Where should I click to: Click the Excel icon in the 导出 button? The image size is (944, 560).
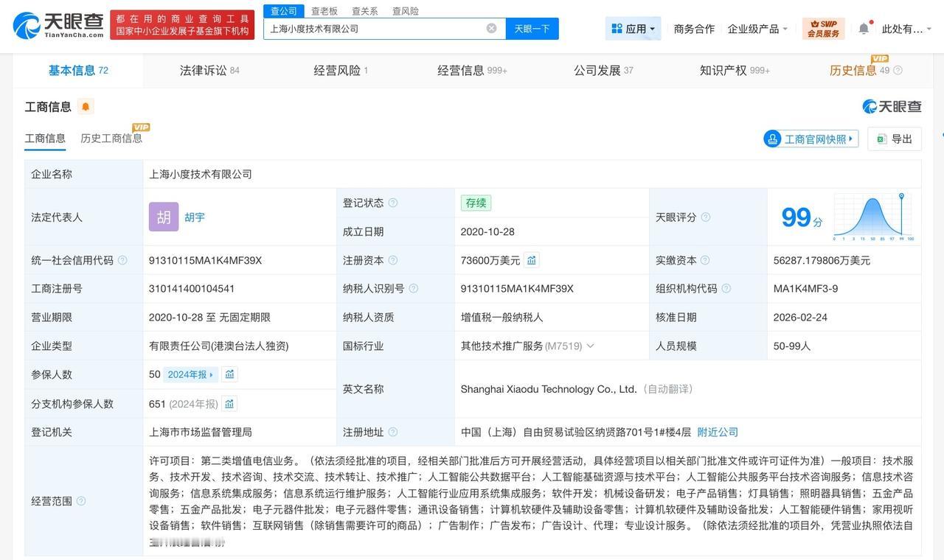click(x=881, y=139)
